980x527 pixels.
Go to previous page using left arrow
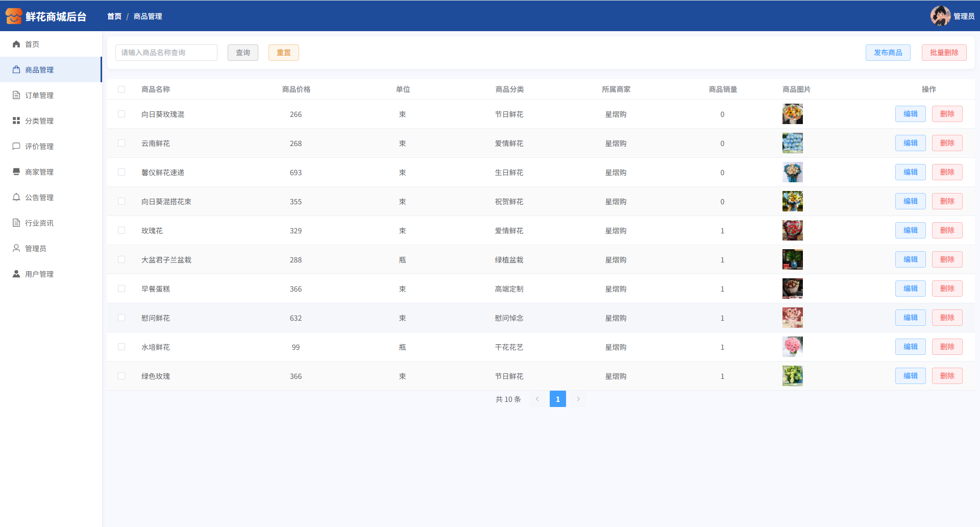[x=537, y=399]
